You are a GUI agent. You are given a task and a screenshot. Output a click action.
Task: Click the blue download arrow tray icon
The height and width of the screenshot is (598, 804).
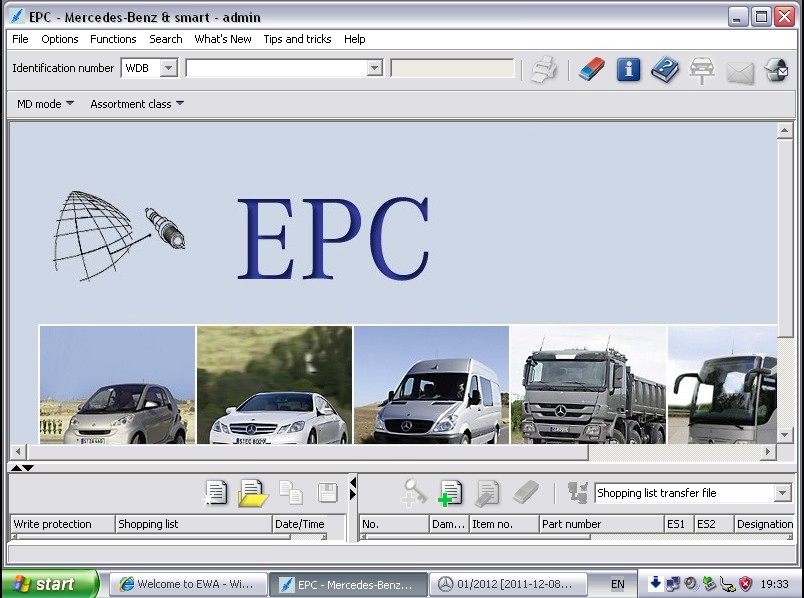coord(655,583)
